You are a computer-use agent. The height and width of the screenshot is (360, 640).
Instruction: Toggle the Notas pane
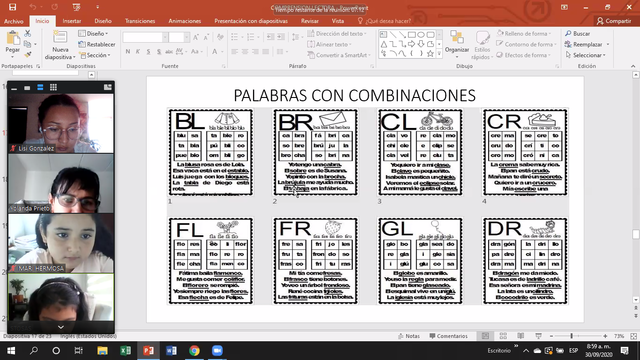pos(409,336)
